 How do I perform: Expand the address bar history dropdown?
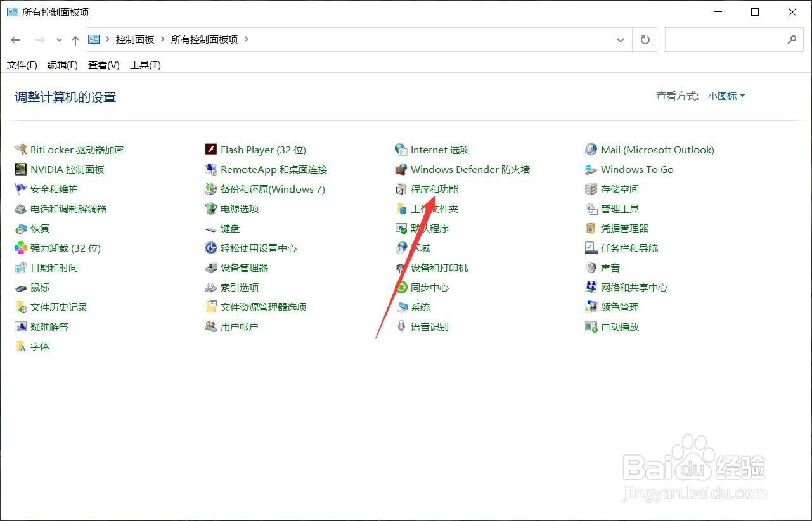(x=621, y=39)
